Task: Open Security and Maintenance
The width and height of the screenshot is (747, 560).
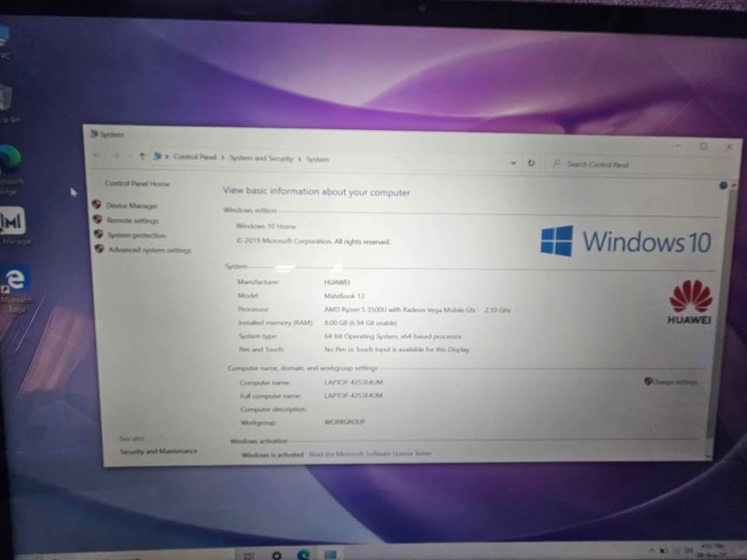Action: pyautogui.click(x=158, y=451)
